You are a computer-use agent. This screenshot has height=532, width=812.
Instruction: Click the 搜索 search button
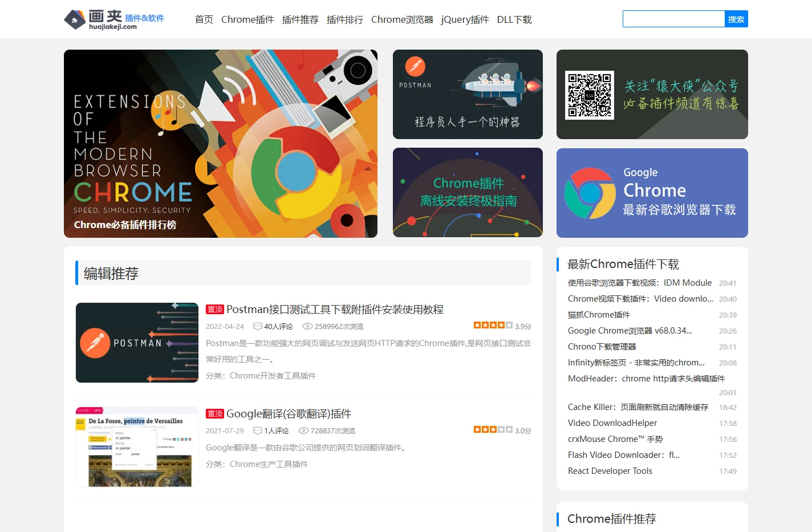pos(736,19)
